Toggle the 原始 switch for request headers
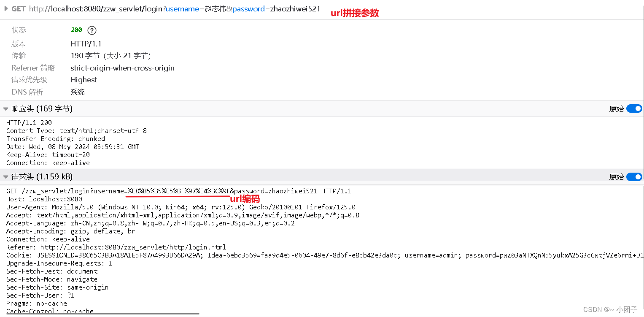Viewport: 644px width, 317px height. [x=634, y=177]
